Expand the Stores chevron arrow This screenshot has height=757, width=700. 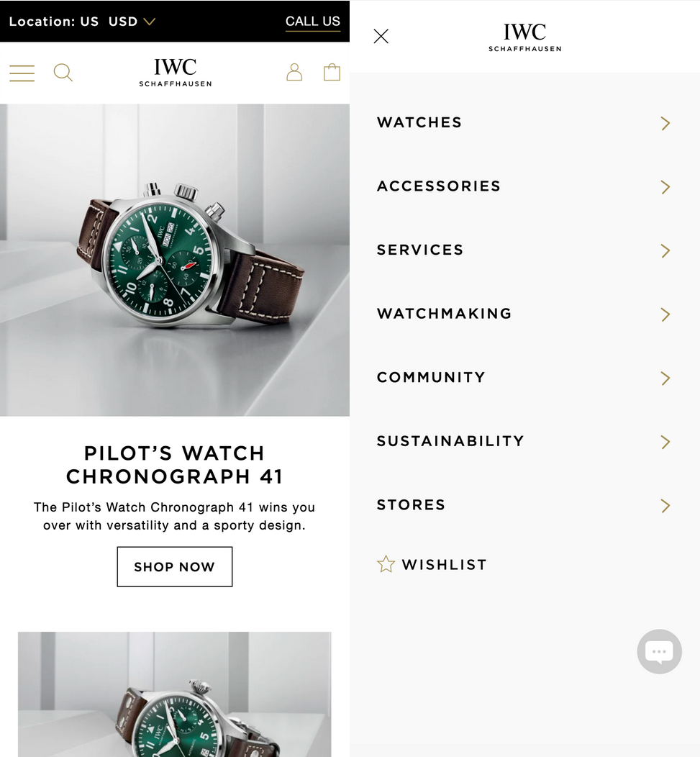click(665, 505)
